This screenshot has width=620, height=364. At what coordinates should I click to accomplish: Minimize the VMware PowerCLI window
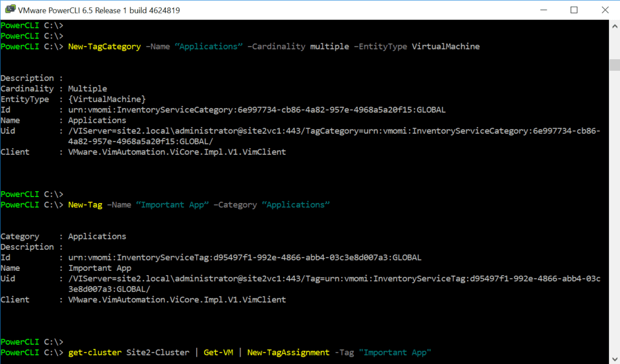[x=544, y=10]
